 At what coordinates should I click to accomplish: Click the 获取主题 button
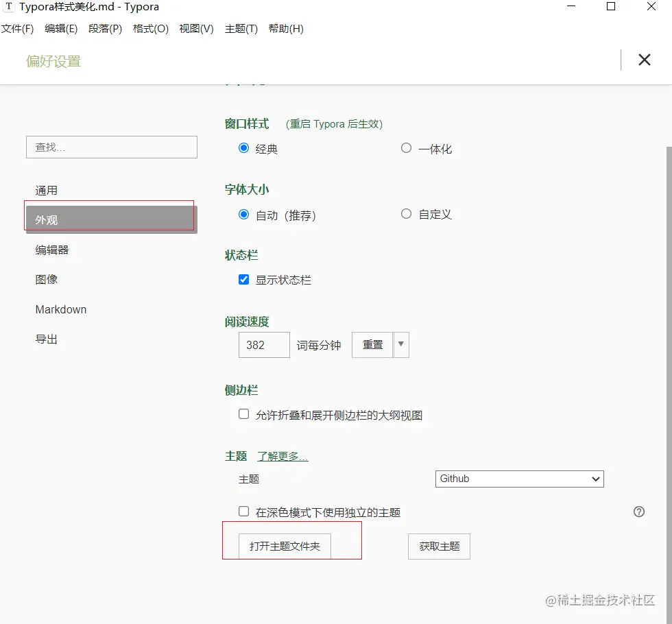(x=439, y=547)
